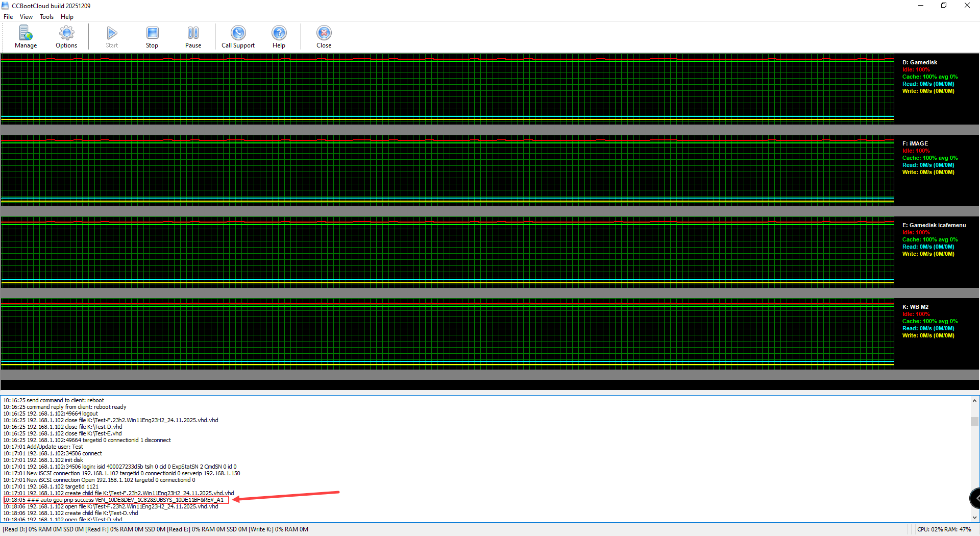The height and width of the screenshot is (536, 980).
Task: Select the Start service icon
Action: [x=112, y=36]
